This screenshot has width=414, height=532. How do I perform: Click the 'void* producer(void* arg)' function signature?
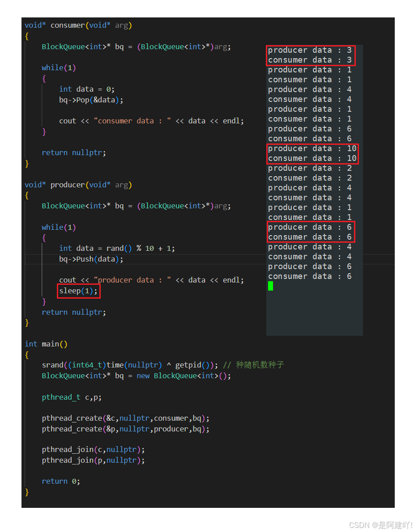coord(78,185)
